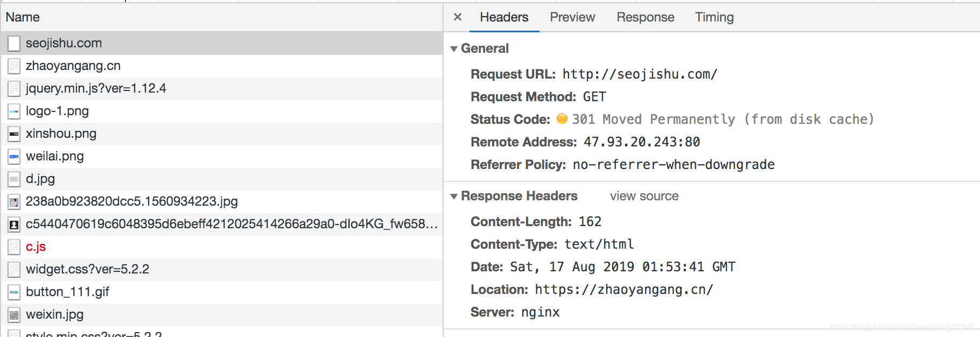
Task: Click the Request URL value http://seojishu.com/
Action: [x=640, y=74]
